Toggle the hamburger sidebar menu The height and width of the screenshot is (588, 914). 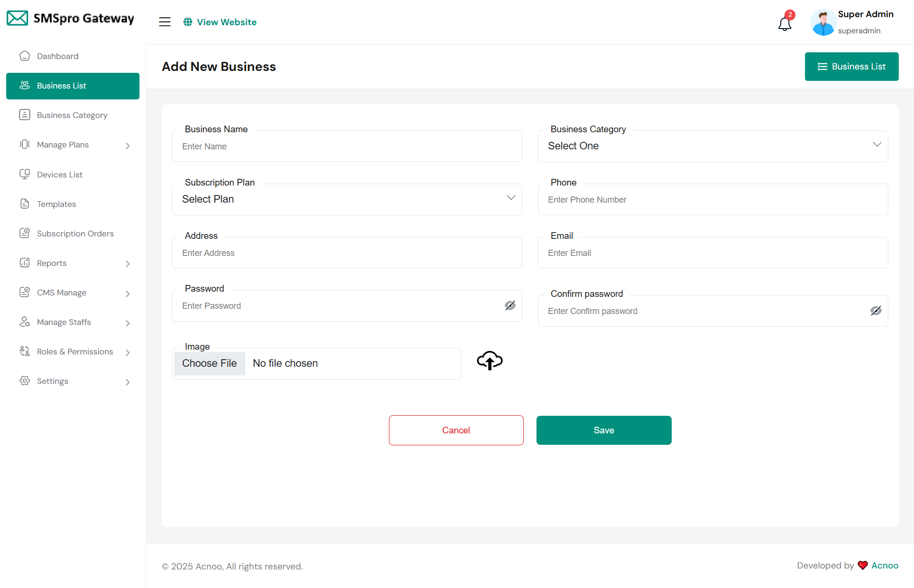pos(165,22)
